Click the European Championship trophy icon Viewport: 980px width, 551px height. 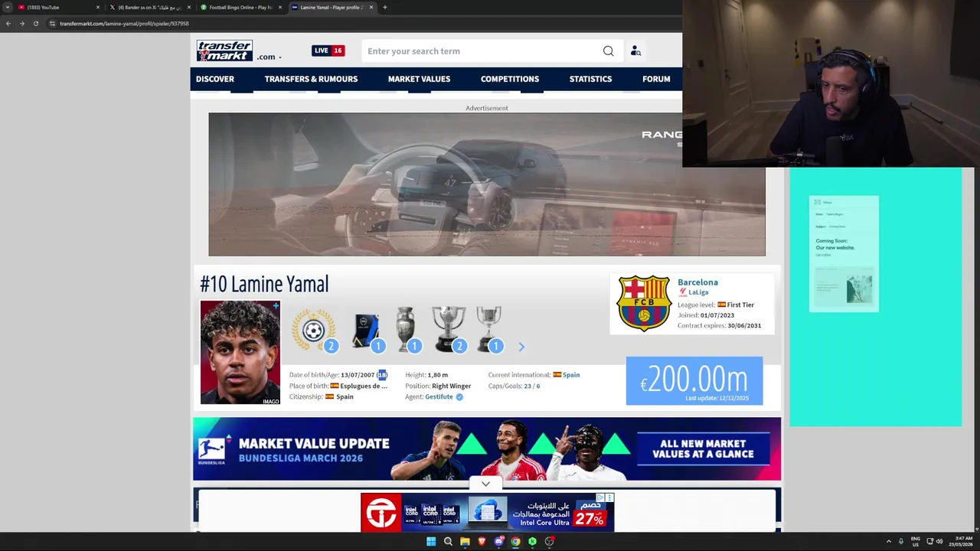[x=406, y=330]
